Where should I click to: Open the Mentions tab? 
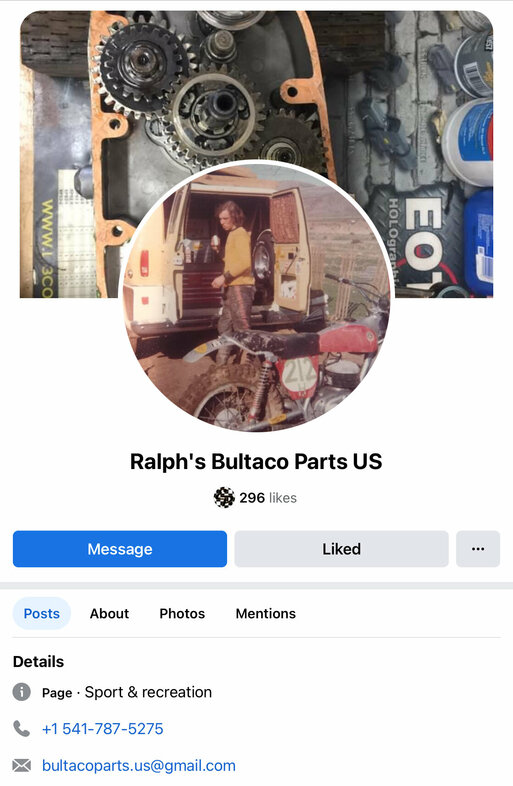[x=266, y=614]
